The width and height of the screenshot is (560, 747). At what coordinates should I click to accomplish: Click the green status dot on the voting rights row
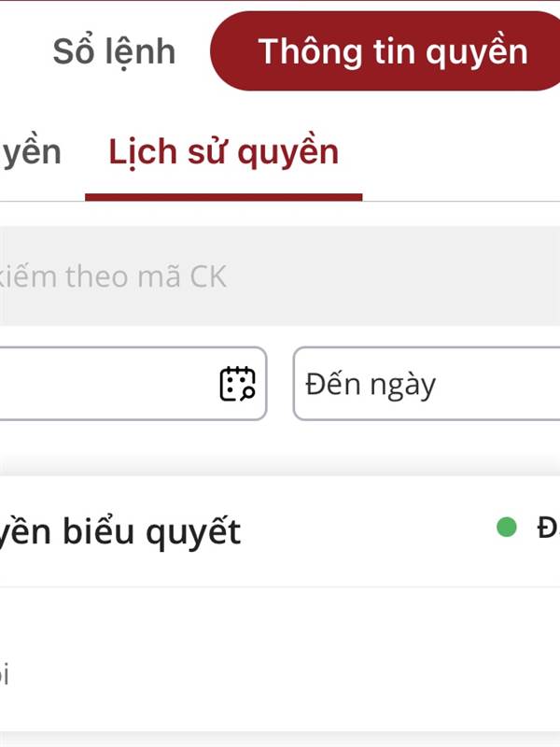pyautogui.click(x=506, y=527)
